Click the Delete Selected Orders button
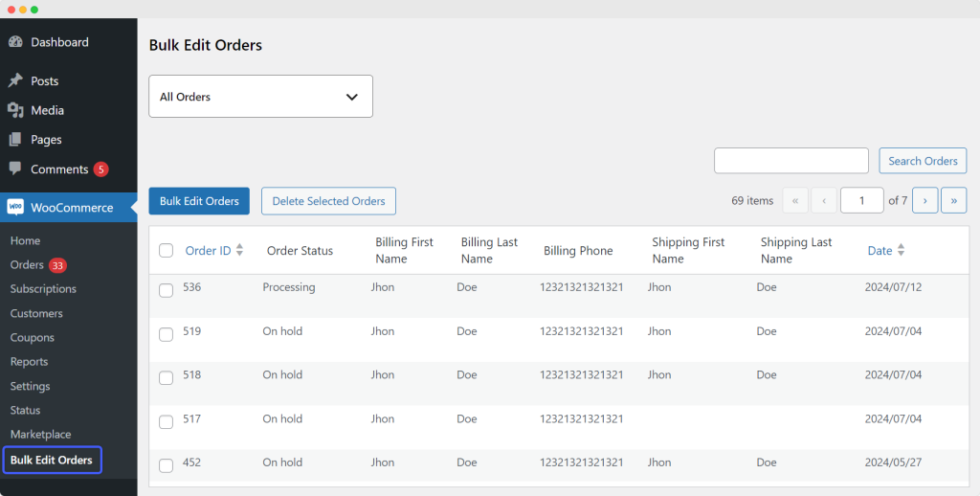This screenshot has height=496, width=980. click(328, 201)
